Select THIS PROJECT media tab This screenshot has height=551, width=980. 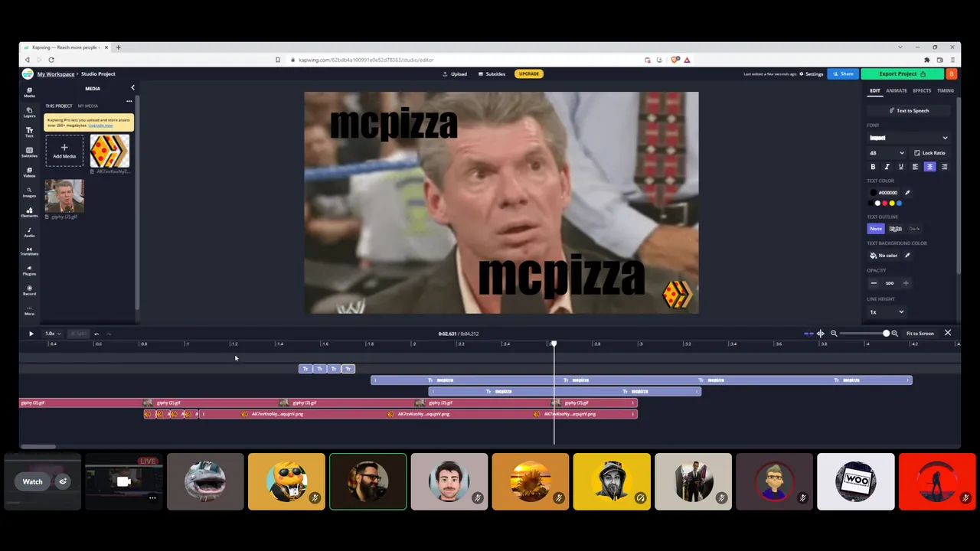coord(59,106)
